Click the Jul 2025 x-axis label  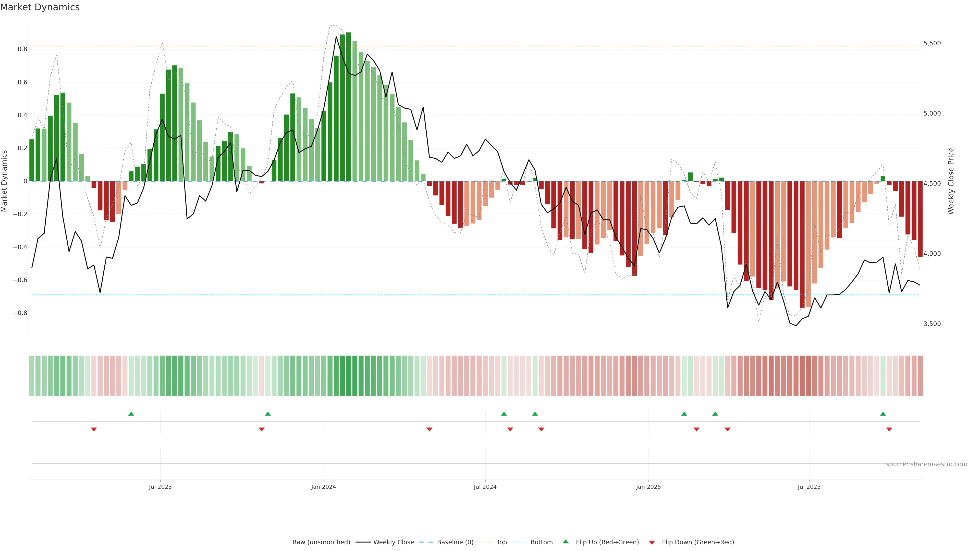pos(809,487)
